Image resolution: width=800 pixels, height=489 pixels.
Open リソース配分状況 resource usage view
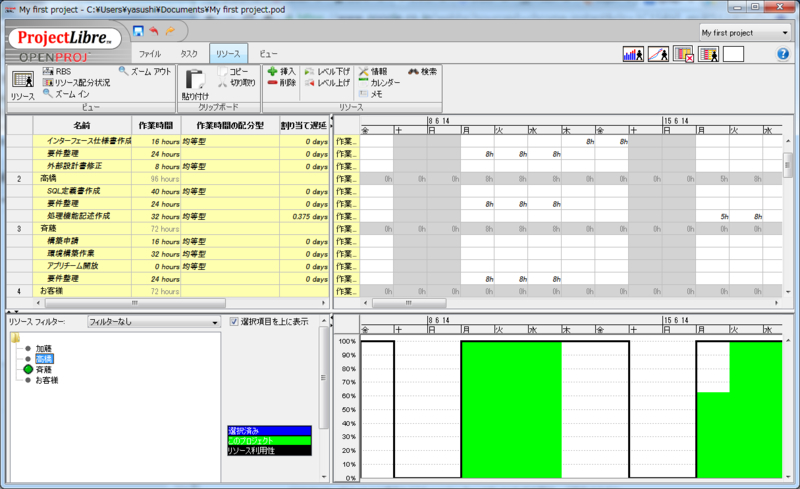76,83
